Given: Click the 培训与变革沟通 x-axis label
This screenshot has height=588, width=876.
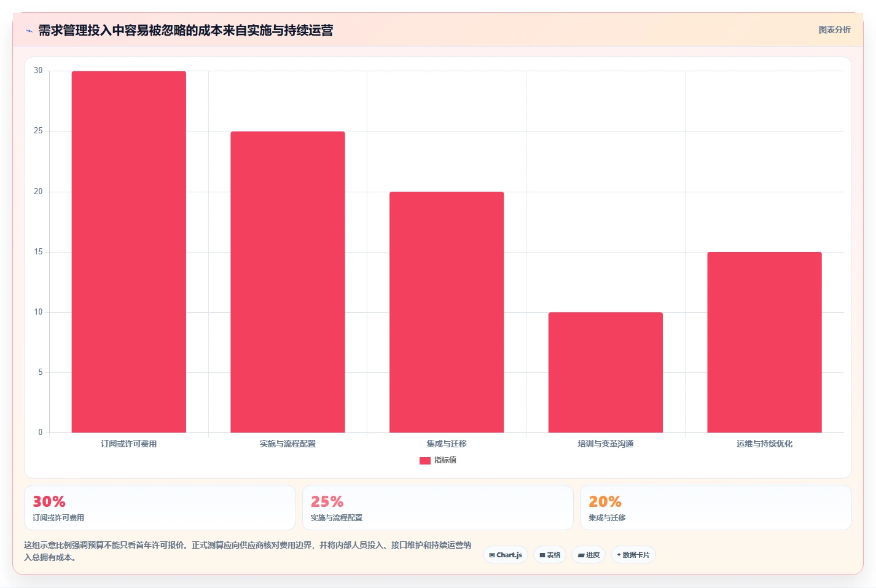Looking at the screenshot, I should coord(606,444).
